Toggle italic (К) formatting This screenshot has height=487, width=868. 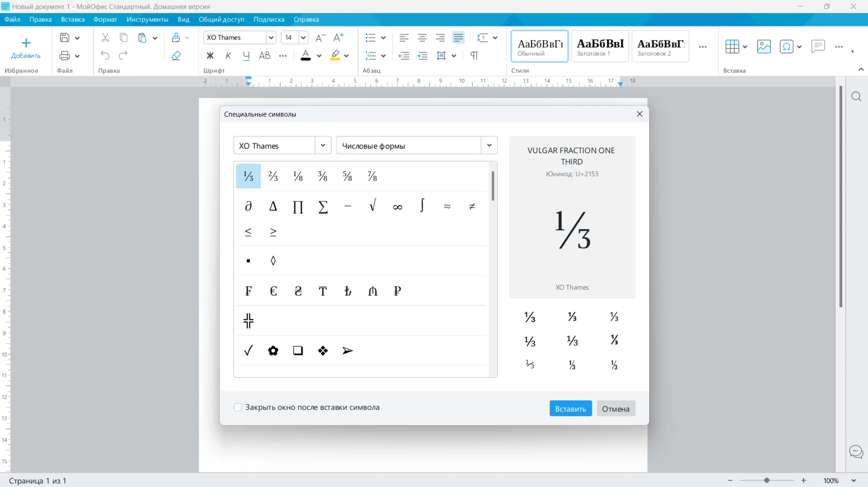point(228,56)
